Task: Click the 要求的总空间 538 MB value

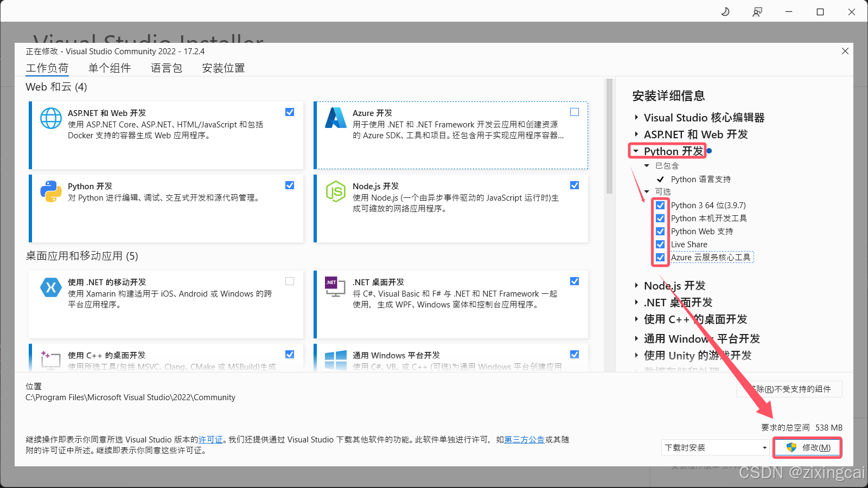Action: pos(829,428)
